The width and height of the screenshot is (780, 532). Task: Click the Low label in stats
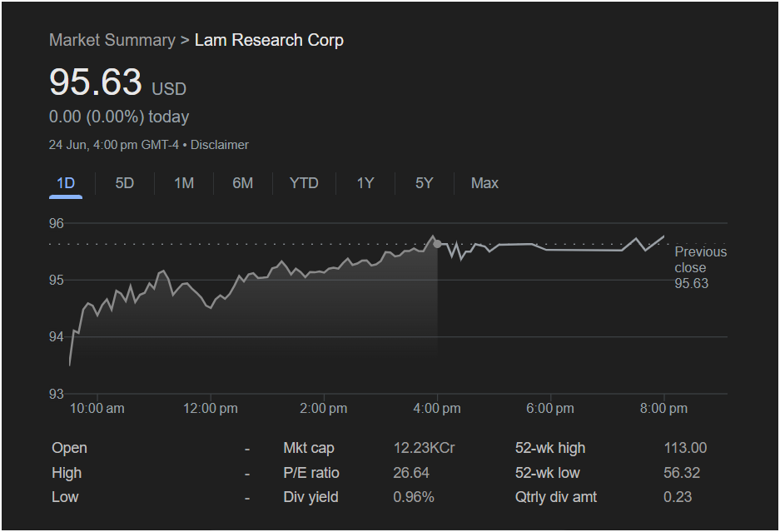65,497
